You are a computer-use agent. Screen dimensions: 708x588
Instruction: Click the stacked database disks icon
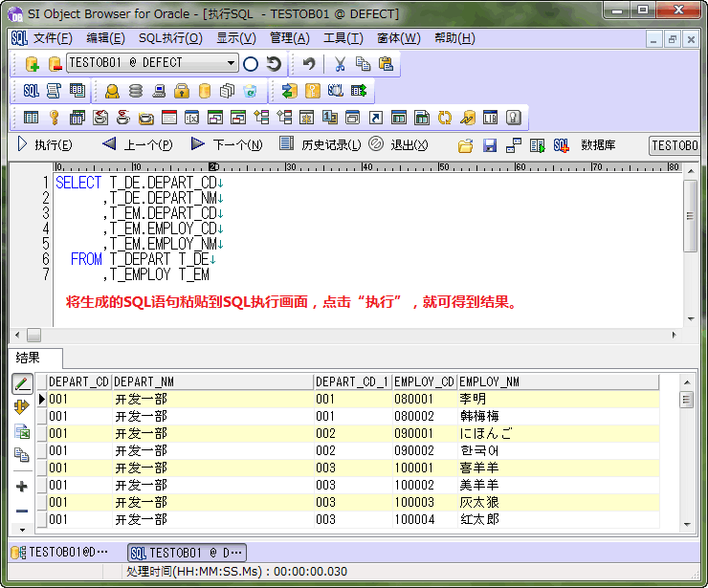pyautogui.click(x=136, y=91)
